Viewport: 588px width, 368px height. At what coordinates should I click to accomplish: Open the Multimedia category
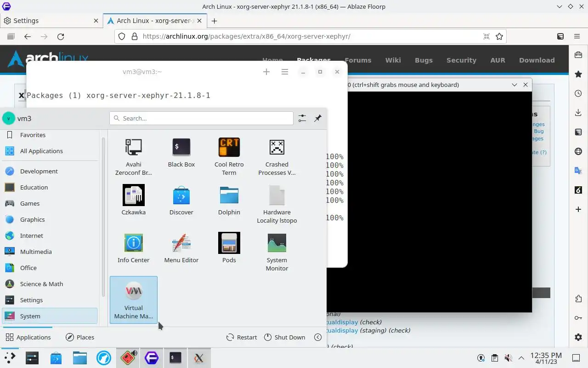click(50, 252)
